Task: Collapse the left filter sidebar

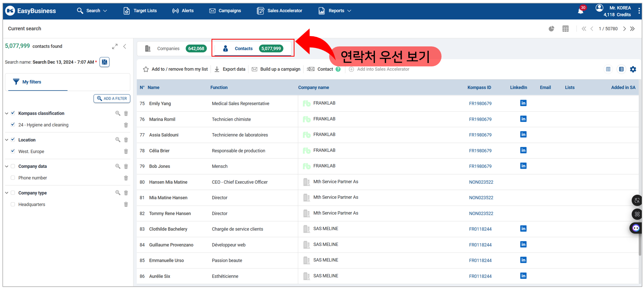Action: [125, 46]
